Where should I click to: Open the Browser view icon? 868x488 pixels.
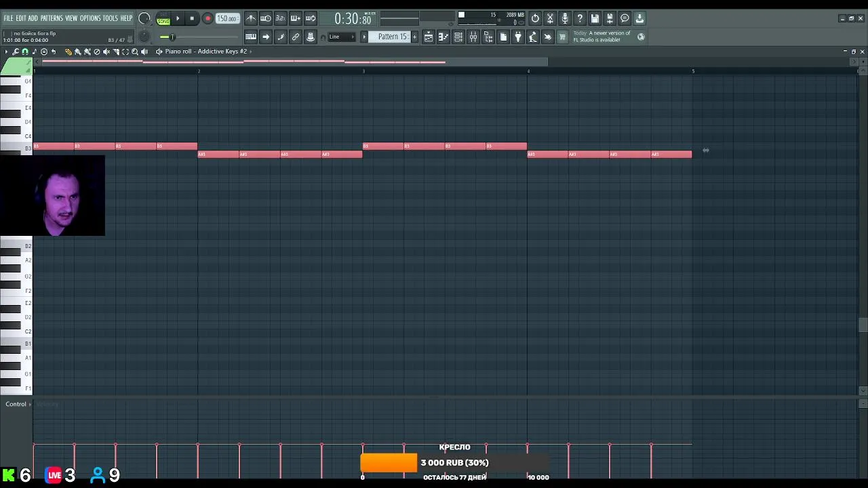pos(488,37)
